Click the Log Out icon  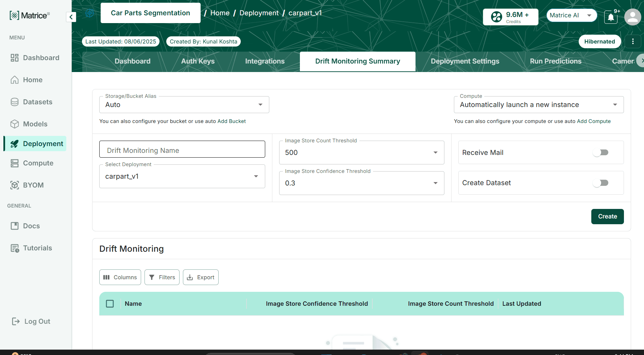[16, 321]
